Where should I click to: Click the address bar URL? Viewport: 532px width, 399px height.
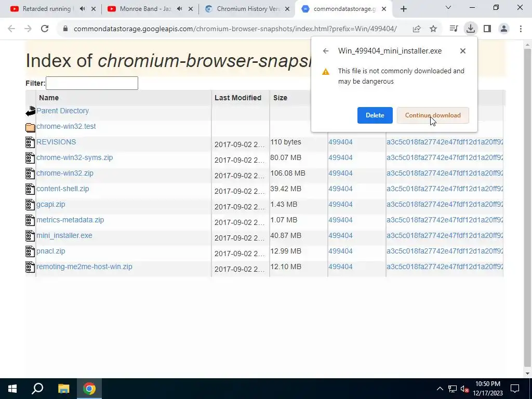click(x=235, y=29)
